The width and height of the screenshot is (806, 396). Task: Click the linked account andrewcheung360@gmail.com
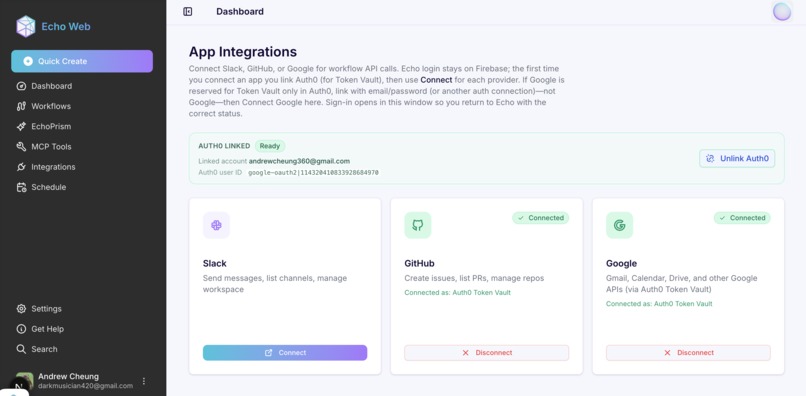coord(300,161)
